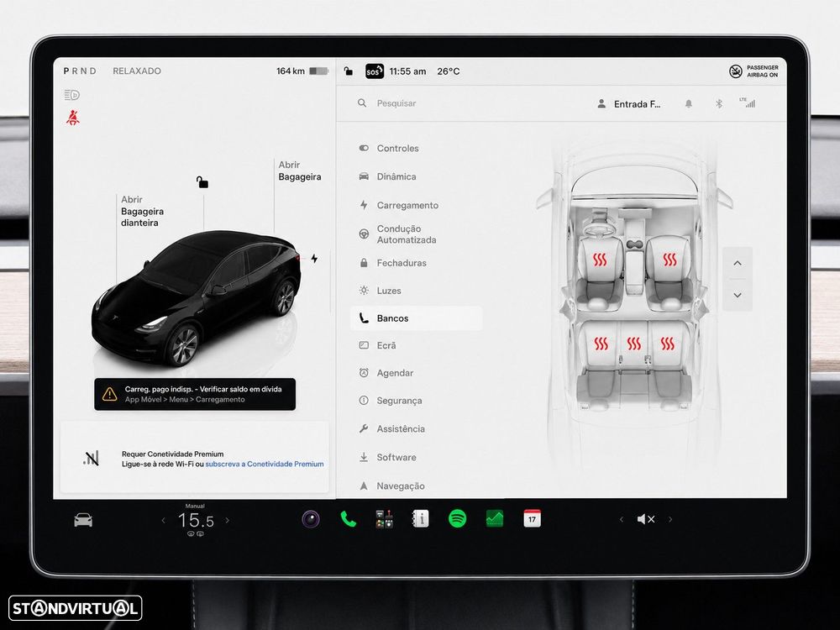The image size is (840, 630).
Task: Select the Bancos menu item
Action: coord(417,318)
